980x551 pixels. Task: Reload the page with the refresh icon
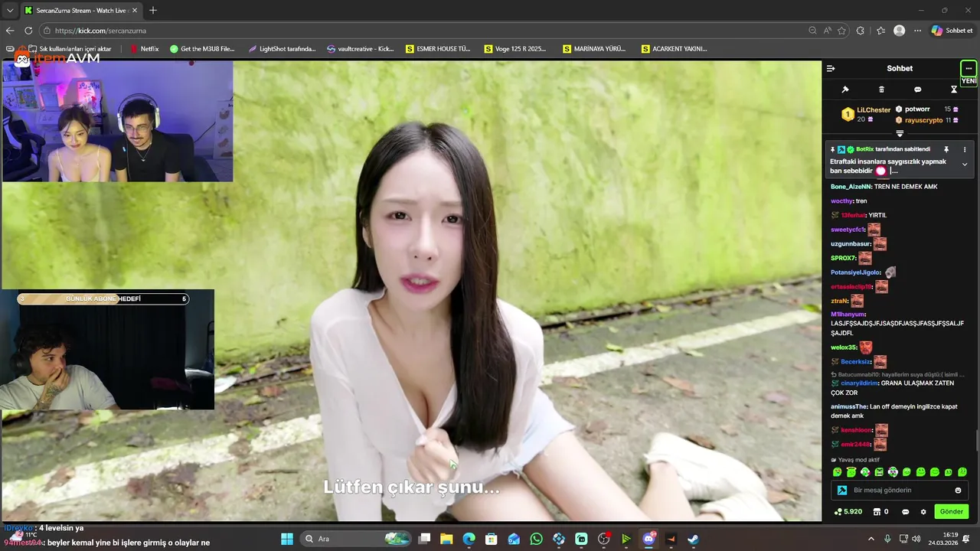coord(28,31)
